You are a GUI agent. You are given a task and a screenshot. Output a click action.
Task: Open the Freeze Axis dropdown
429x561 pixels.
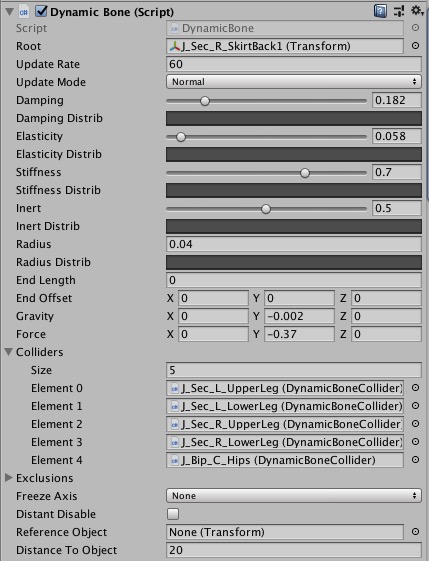coord(294,496)
